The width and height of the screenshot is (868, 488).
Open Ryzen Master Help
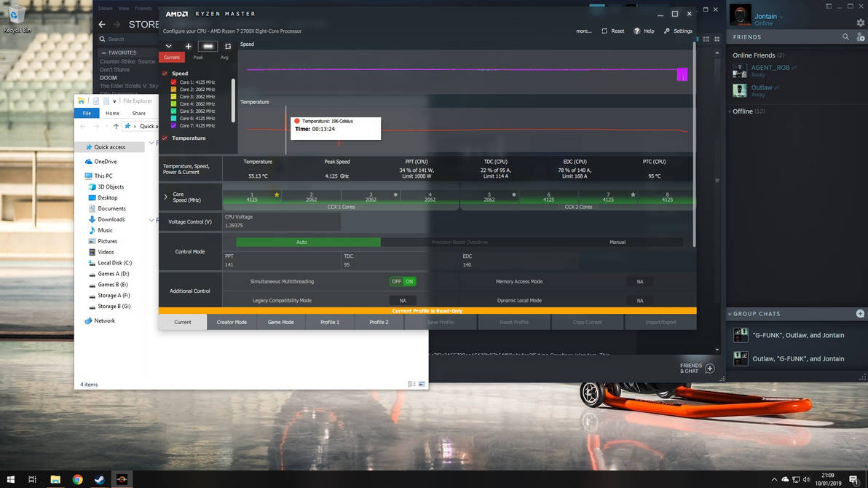coord(637,31)
